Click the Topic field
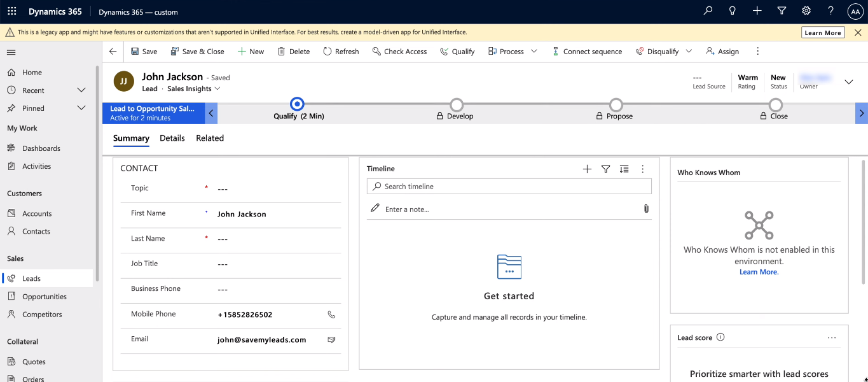Screen dimensions: 868x382 [x=277, y=189]
